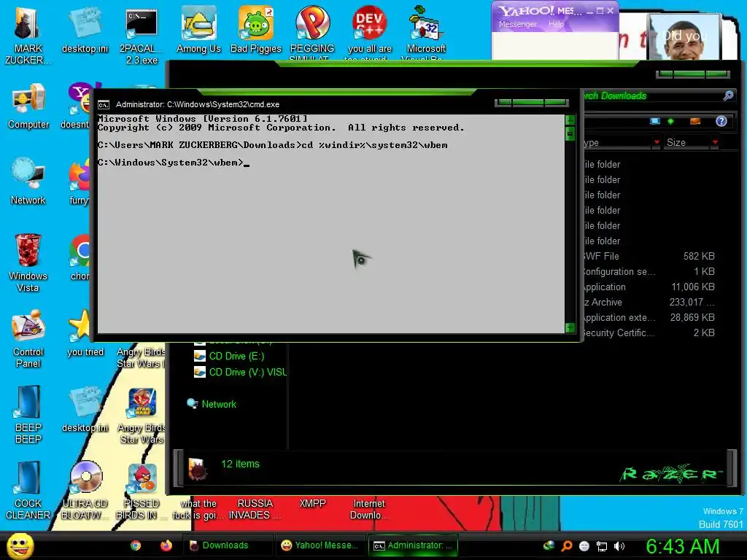Click the green view options dropdown dot

pyautogui.click(x=671, y=121)
